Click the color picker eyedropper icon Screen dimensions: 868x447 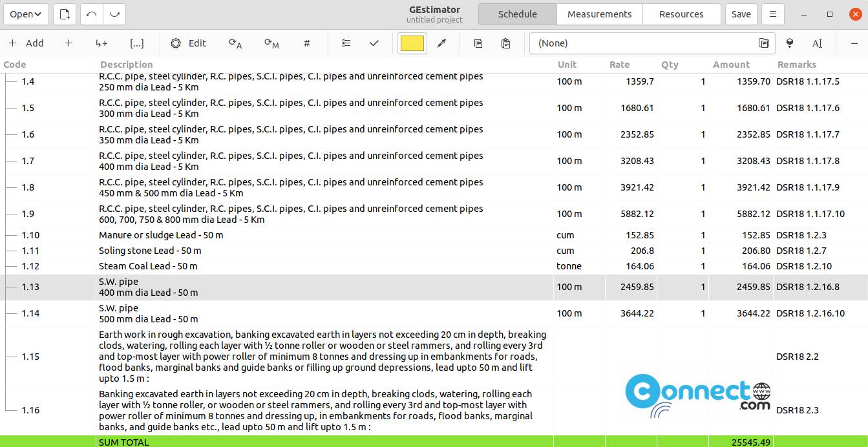point(442,43)
